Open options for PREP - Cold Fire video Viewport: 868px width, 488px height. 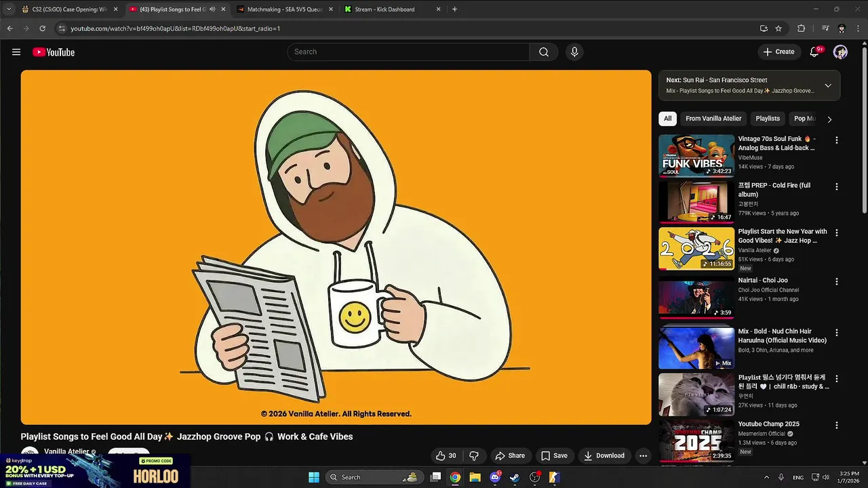(x=836, y=186)
